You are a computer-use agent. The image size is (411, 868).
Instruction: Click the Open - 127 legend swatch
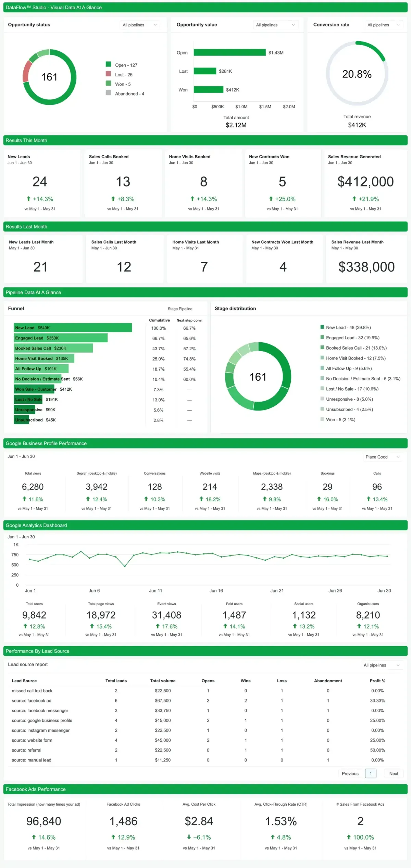pos(108,64)
